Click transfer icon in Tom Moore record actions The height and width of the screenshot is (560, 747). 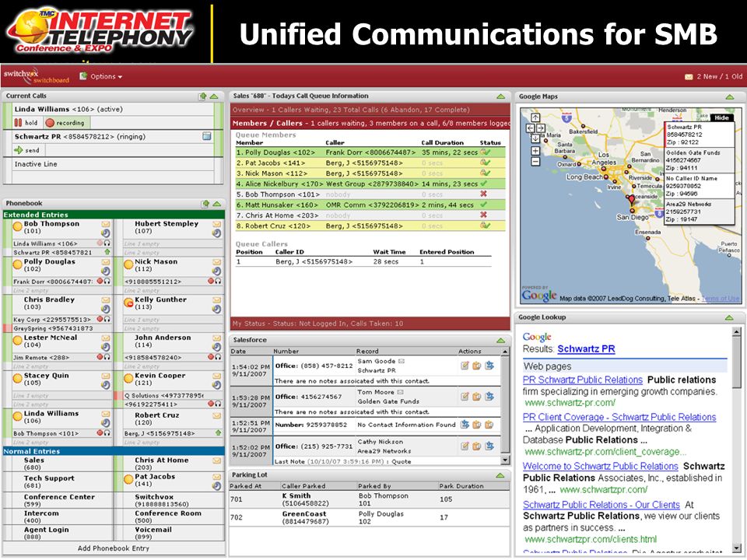[489, 396]
